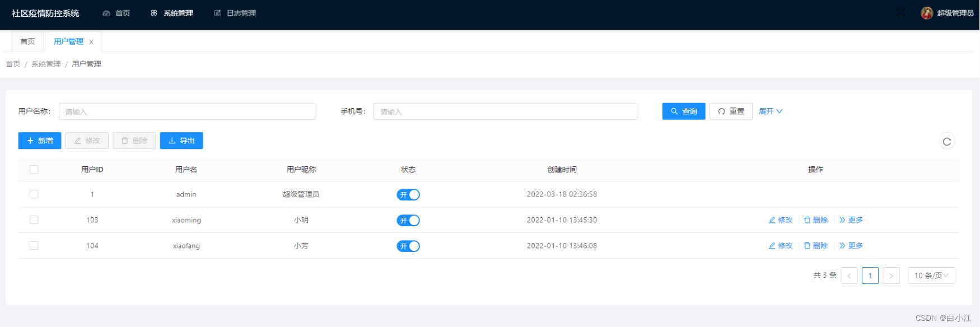Click the 2022-03-18 02:36:58 timestamp
This screenshot has width=980, height=327.
pos(562,194)
